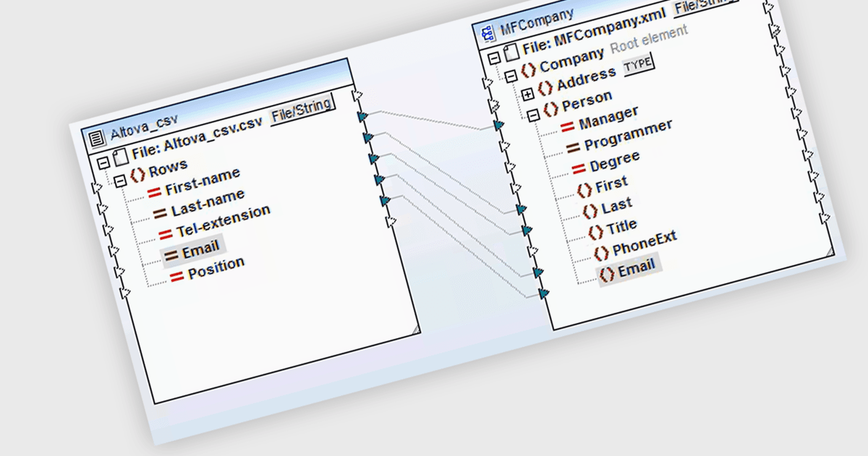
Task: Collapse the File: Altova_csv.csv node
Action: [x=102, y=162]
